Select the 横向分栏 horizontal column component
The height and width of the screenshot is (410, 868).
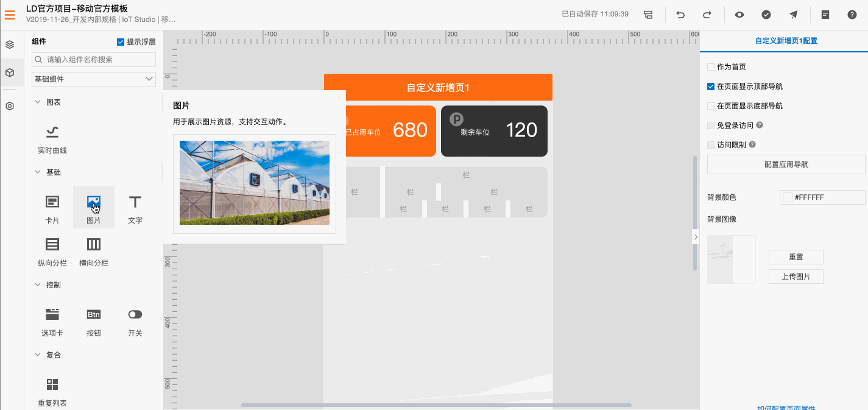(x=94, y=252)
